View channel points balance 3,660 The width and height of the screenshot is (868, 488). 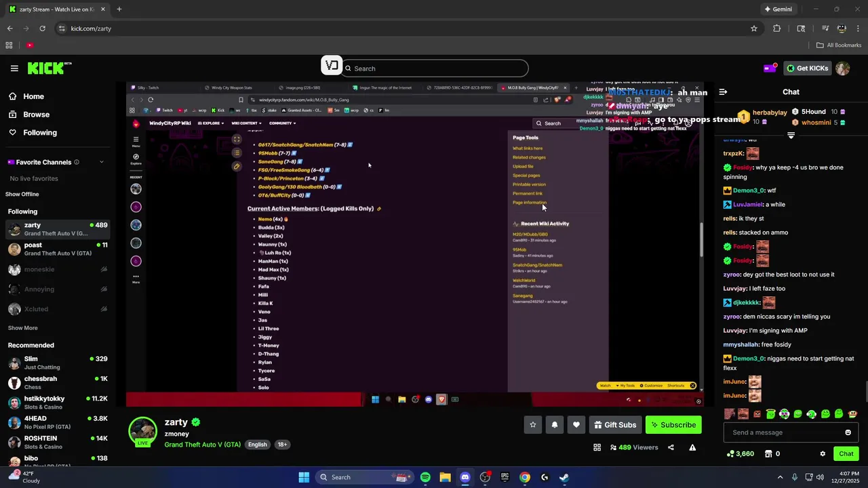point(741,454)
